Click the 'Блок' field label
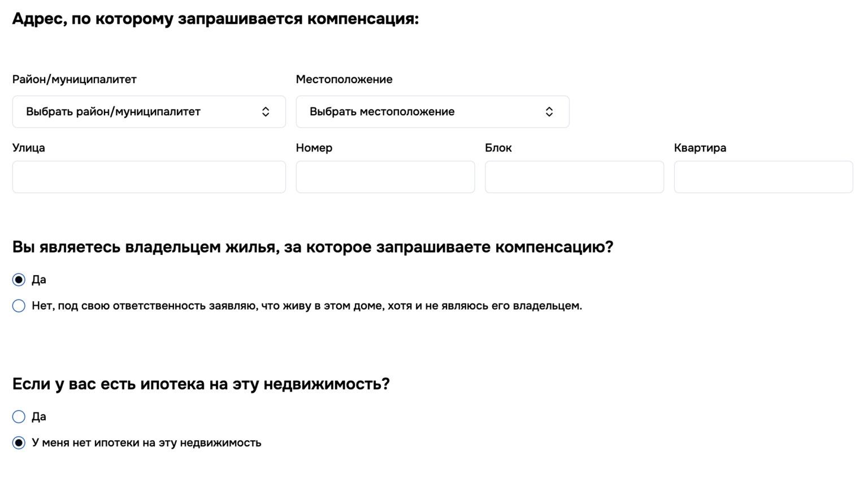Viewport: 868px width, 486px height. pos(498,147)
